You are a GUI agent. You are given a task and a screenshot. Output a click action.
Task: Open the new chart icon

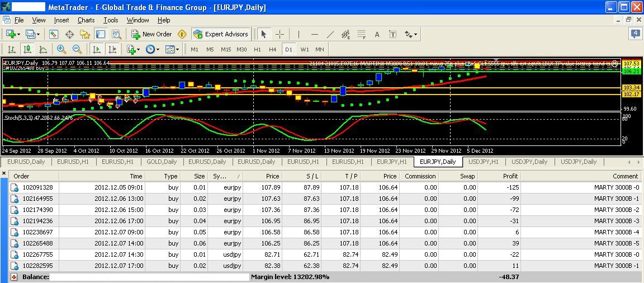(11, 34)
